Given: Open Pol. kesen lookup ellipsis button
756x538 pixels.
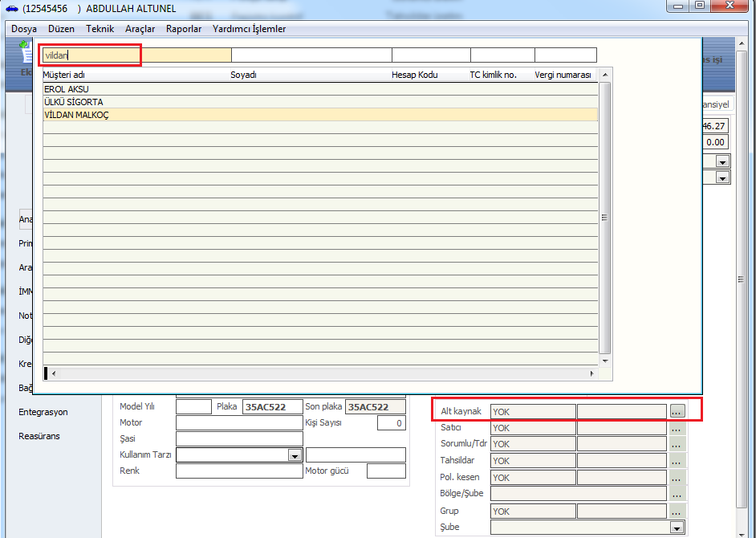Looking at the screenshot, I should tap(677, 477).
